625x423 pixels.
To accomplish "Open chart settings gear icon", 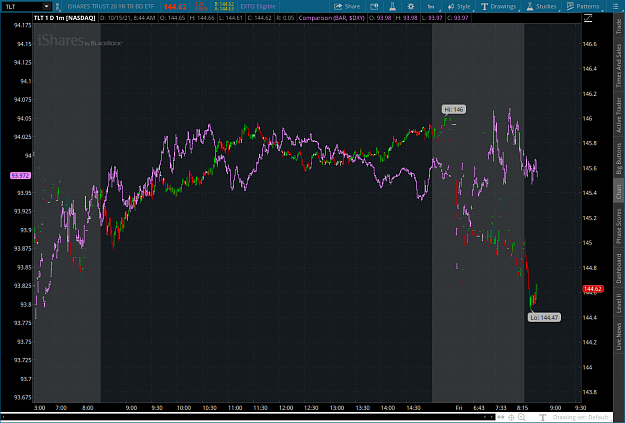I will click(411, 6).
